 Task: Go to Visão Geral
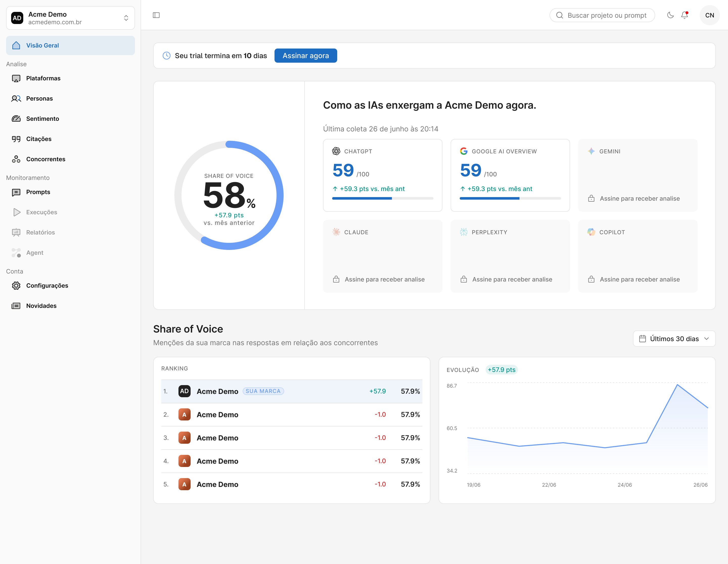[x=70, y=45]
